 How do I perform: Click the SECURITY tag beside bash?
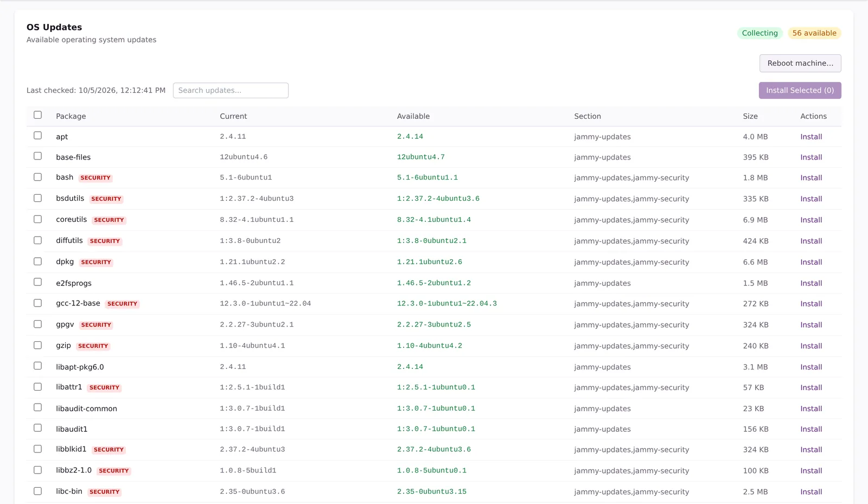tap(95, 178)
